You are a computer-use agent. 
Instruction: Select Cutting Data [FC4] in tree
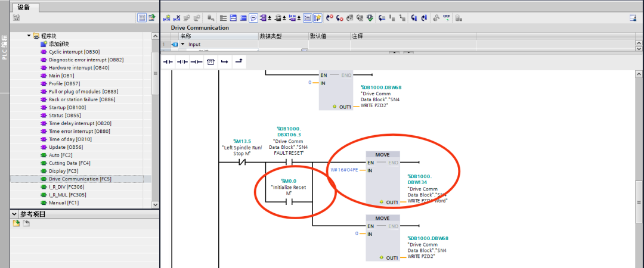69,163
